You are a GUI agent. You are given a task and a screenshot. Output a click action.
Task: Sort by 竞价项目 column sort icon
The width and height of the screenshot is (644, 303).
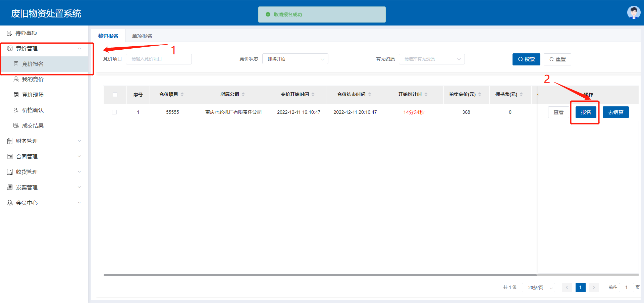pos(182,94)
